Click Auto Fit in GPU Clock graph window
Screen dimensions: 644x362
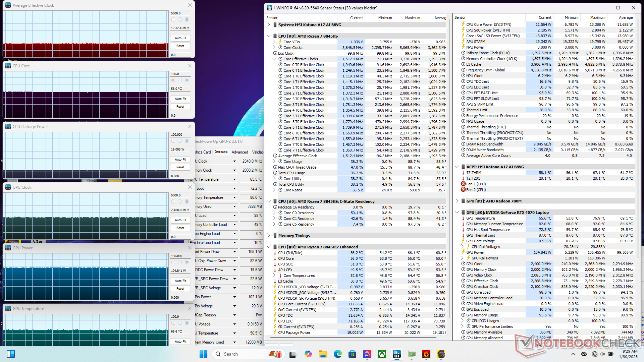coord(180,220)
